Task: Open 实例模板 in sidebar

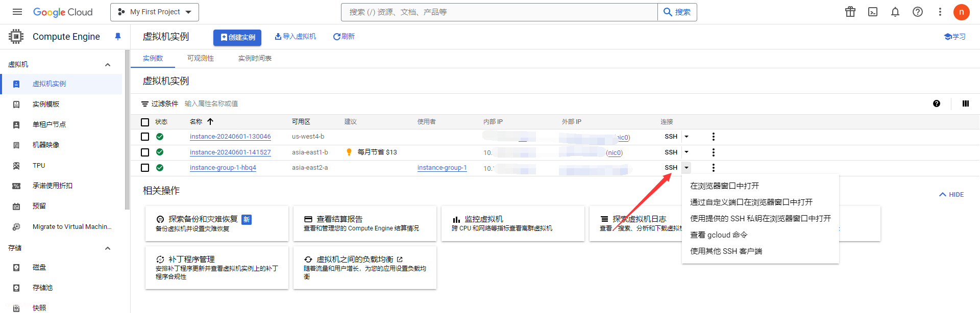Action: (61, 104)
